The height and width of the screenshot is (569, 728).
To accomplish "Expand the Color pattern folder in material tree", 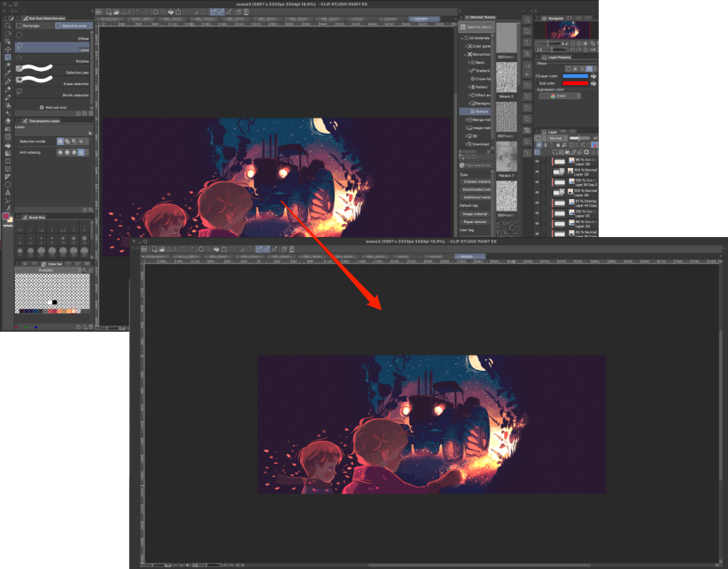I will point(466,46).
